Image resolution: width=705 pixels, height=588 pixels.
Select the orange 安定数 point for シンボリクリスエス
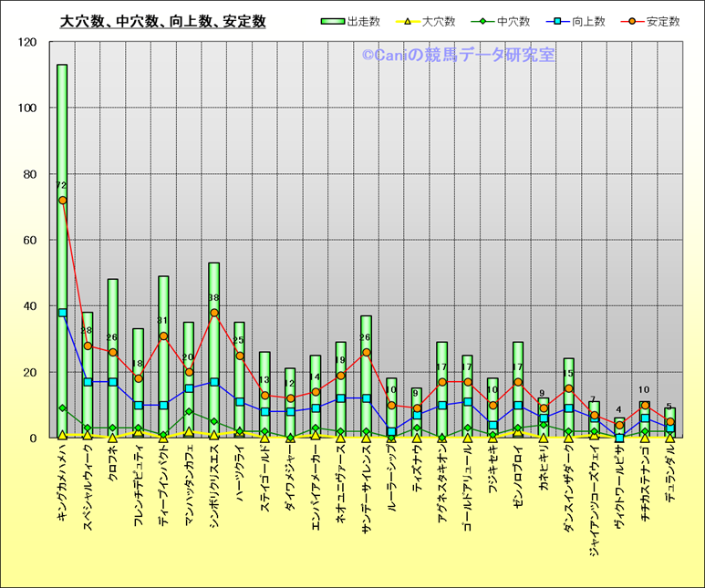(214, 313)
